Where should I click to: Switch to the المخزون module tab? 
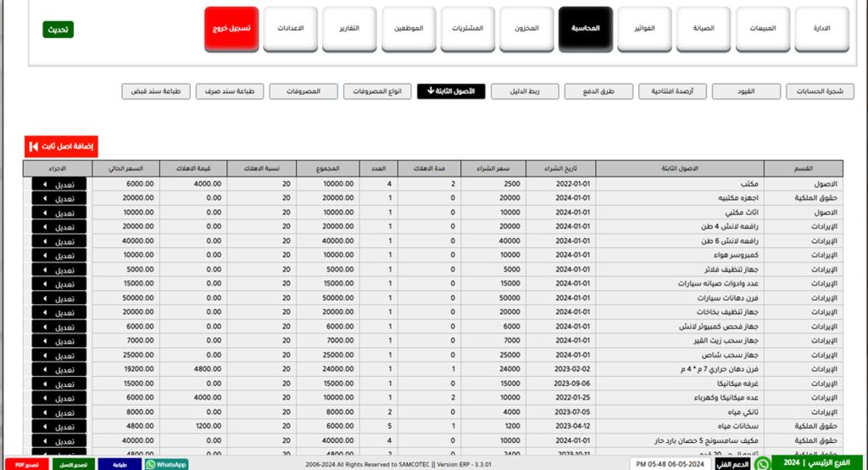click(x=526, y=29)
